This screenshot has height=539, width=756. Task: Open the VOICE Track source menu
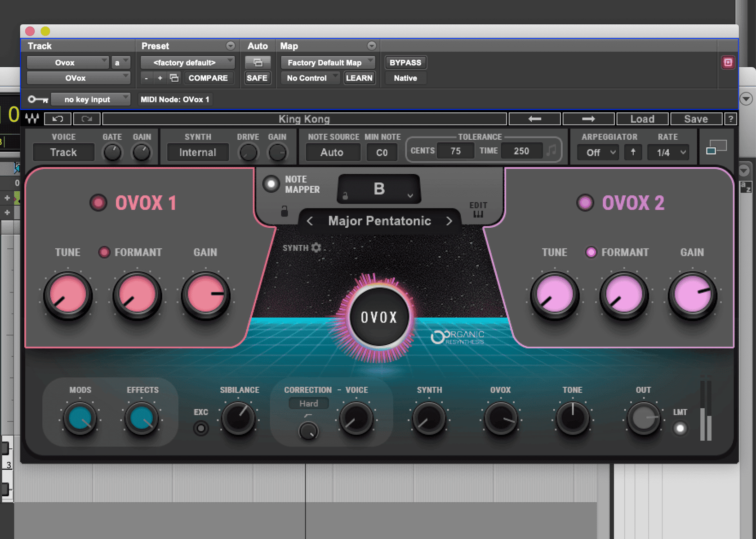click(63, 152)
